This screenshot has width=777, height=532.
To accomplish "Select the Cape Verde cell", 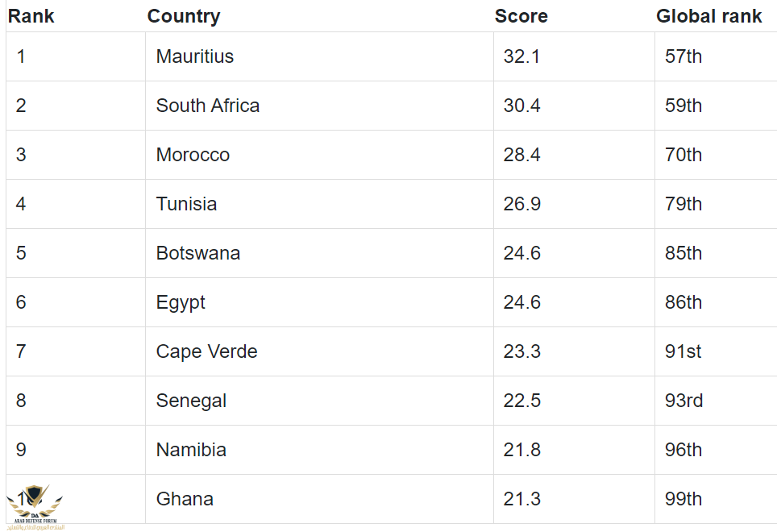I will pos(320,351).
